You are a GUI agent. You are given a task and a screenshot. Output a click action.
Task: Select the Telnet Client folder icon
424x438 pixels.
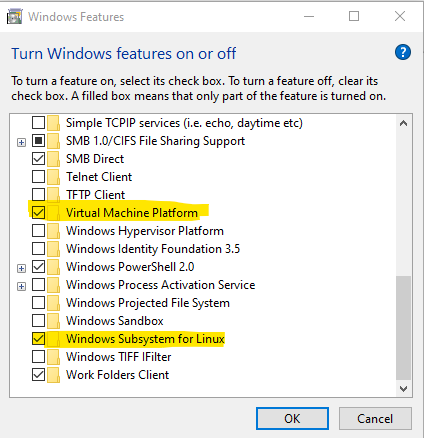point(53,177)
